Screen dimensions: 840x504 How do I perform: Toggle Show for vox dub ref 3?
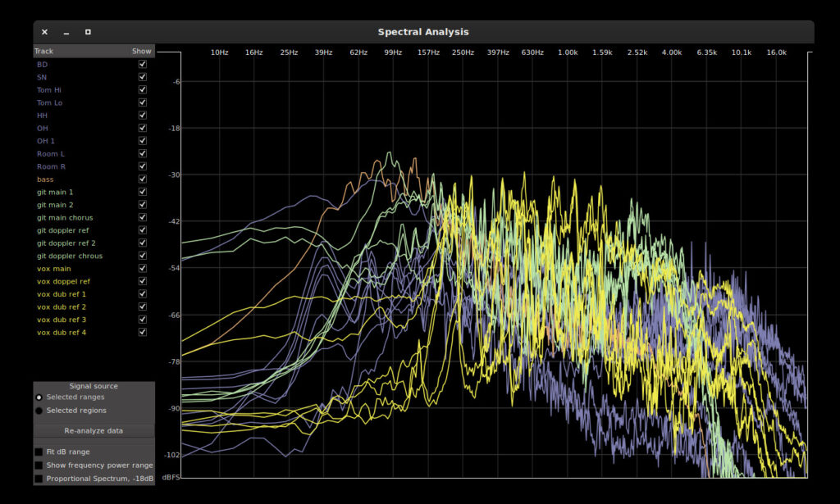(x=143, y=320)
